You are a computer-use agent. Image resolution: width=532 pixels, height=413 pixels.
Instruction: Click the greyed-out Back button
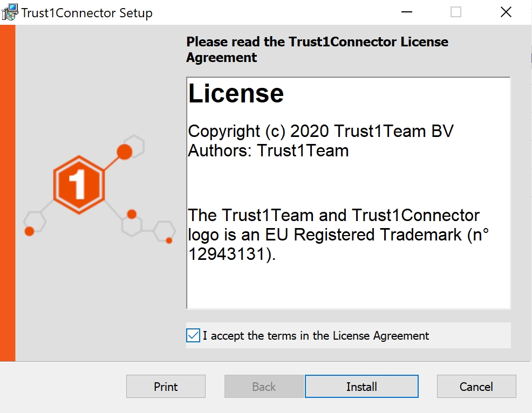point(264,387)
